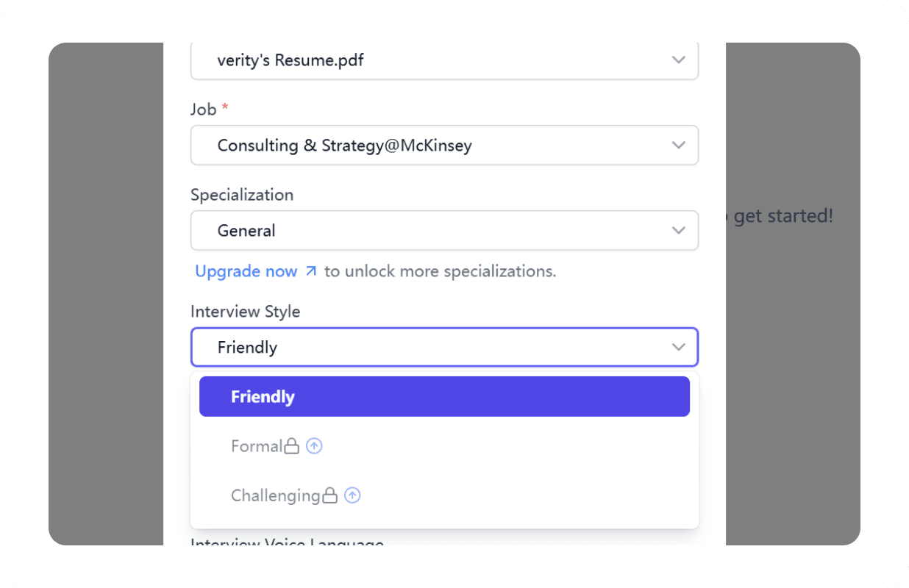Expand the resume dropdown via its chevron
Image resolution: width=909 pixels, height=588 pixels.
tap(679, 60)
